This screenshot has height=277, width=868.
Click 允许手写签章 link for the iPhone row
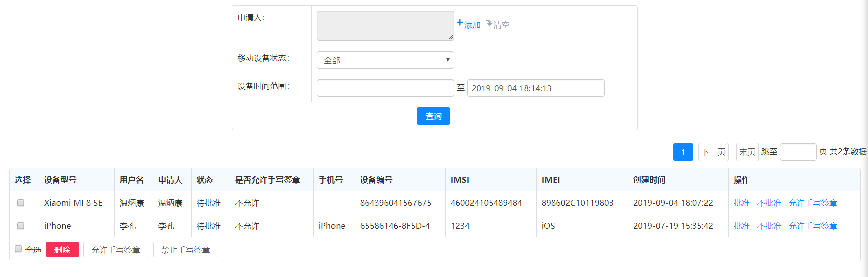813,226
